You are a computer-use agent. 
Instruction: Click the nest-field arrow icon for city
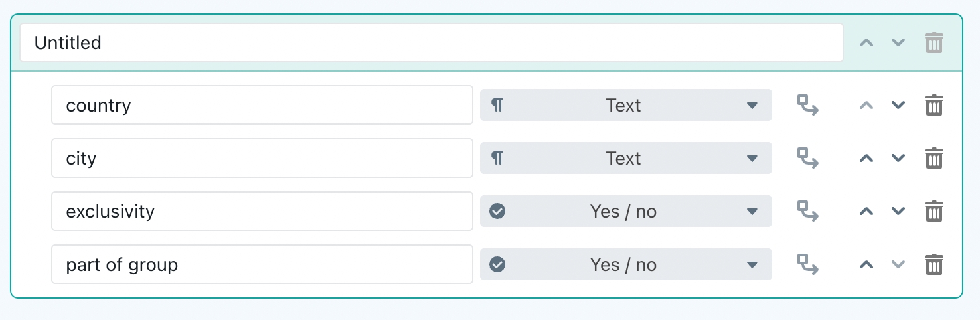[807, 158]
